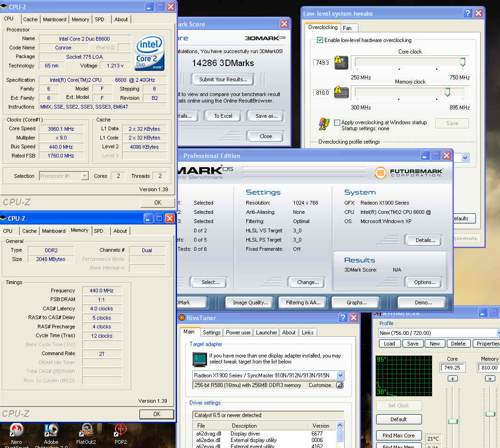
Task: Click the memory clock chip warning icon
Action: pyautogui.click(x=341, y=92)
